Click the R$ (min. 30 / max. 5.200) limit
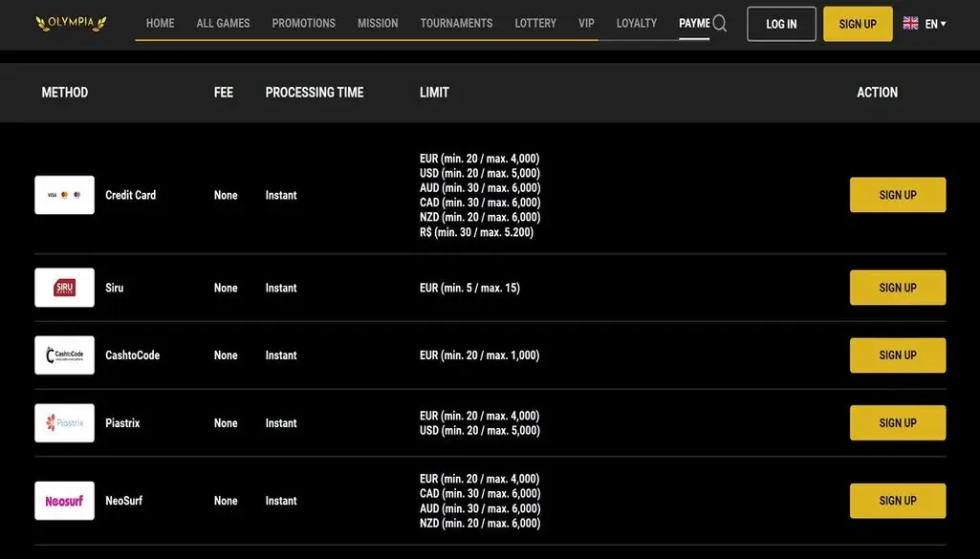980x559 pixels. pos(476,232)
